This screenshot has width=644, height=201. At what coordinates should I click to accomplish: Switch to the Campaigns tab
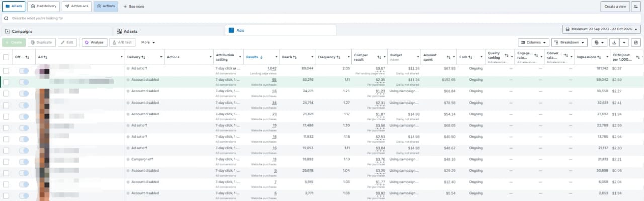56,31
